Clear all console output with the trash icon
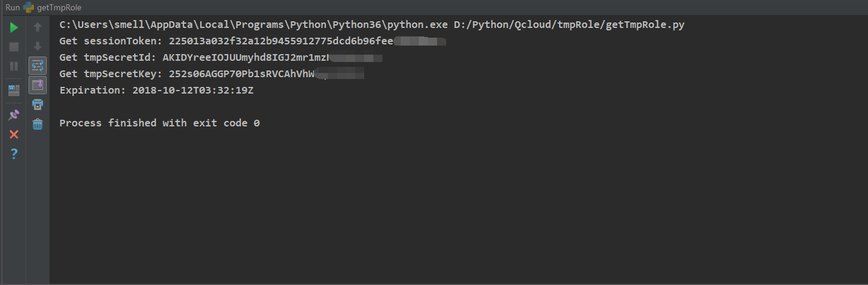This screenshot has height=285, width=868. (x=38, y=124)
